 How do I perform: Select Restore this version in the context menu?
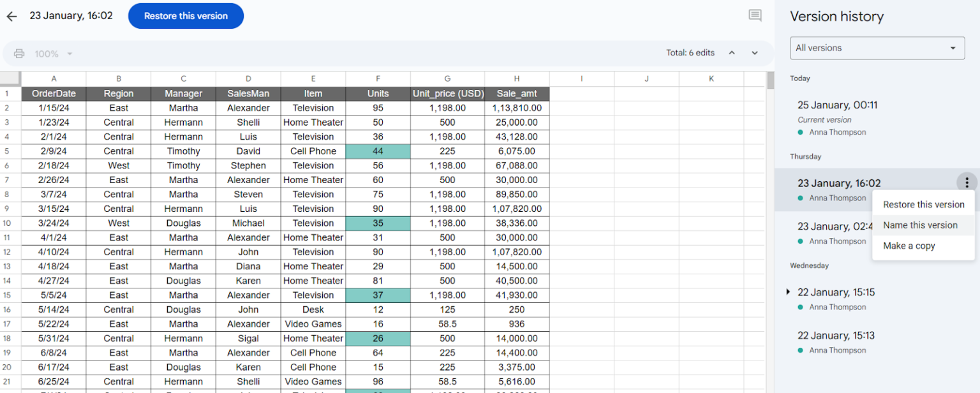click(x=923, y=204)
